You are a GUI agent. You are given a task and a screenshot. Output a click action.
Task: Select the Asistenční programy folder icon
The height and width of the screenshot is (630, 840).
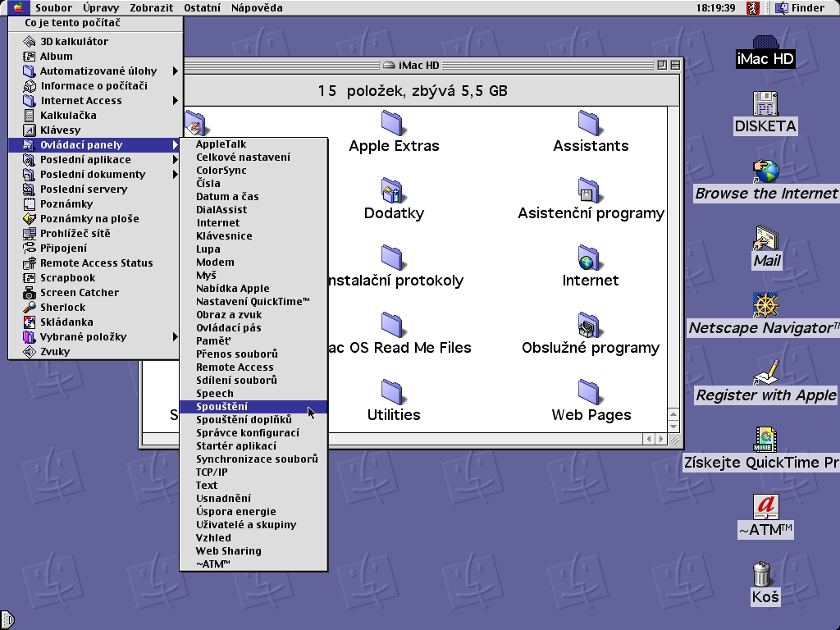pos(589,190)
